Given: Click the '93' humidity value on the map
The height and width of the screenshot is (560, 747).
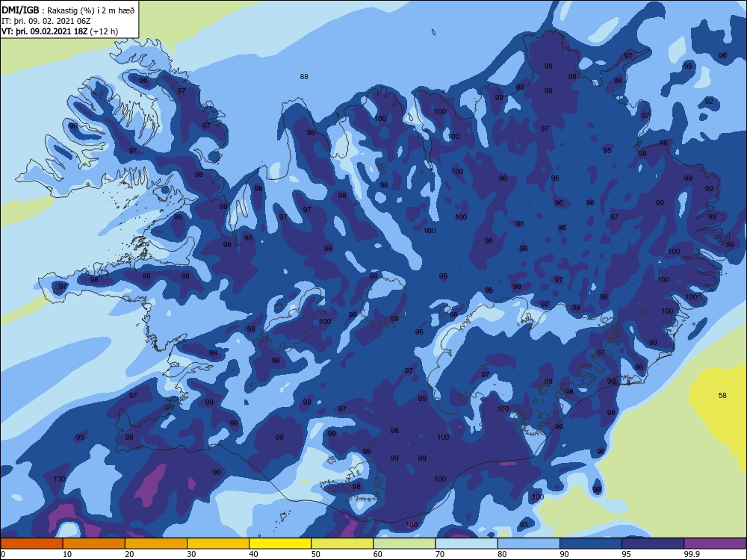Looking at the screenshot, I should [x=524, y=525].
